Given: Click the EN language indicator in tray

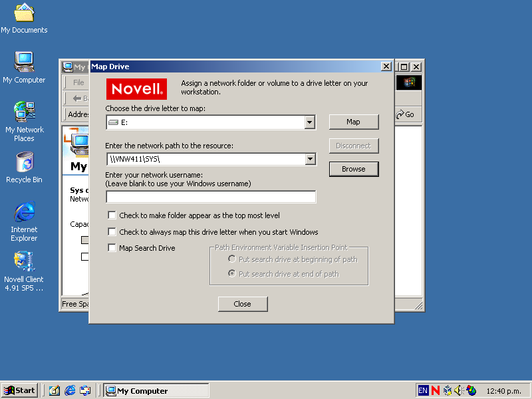Looking at the screenshot, I should point(423,390).
